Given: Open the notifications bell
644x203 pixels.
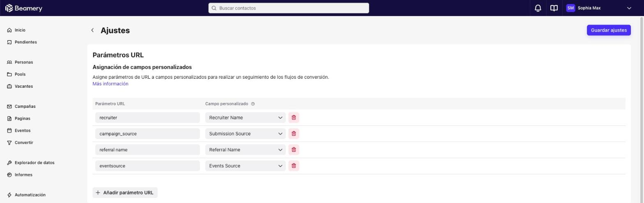Looking at the screenshot, I should click(538, 8).
